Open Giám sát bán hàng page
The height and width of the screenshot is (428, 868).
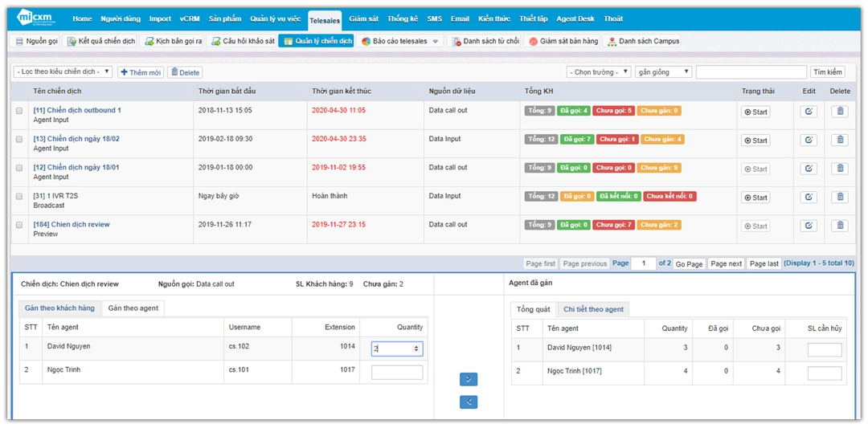click(562, 41)
